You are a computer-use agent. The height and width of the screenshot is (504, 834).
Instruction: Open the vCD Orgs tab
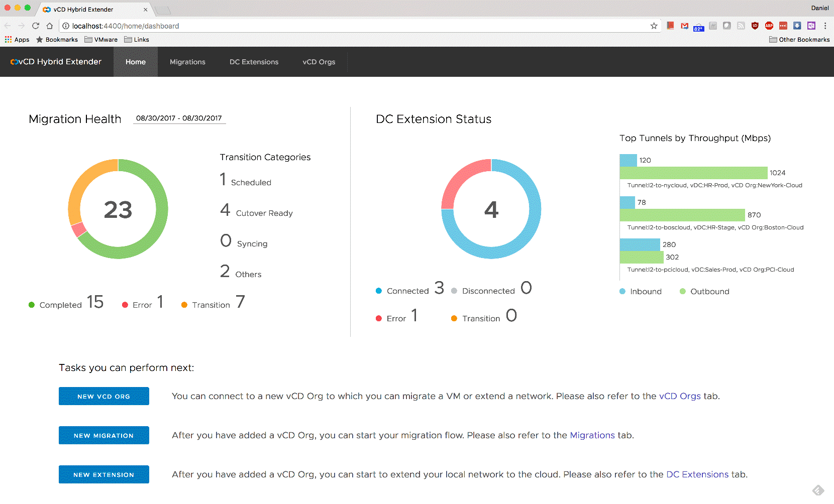pos(319,62)
